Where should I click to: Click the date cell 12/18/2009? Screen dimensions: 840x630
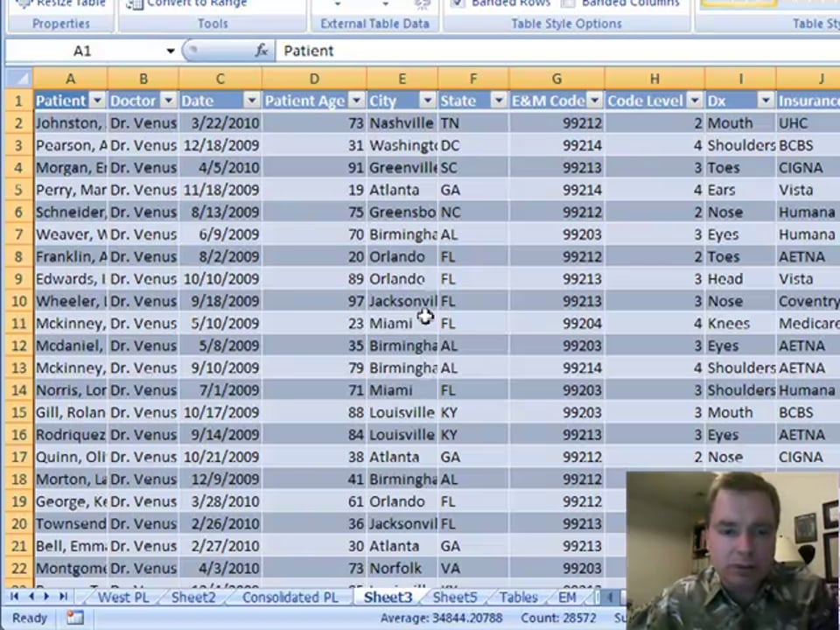[x=220, y=146]
